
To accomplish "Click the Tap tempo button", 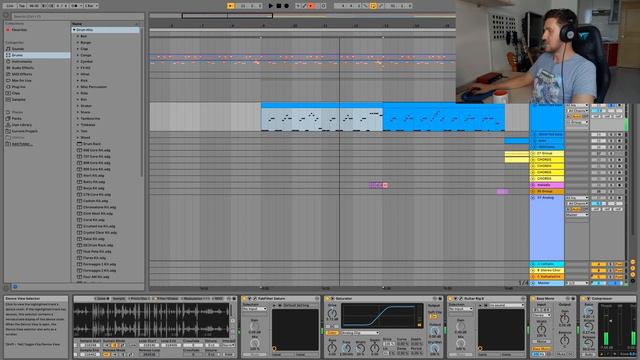I will [22, 6].
